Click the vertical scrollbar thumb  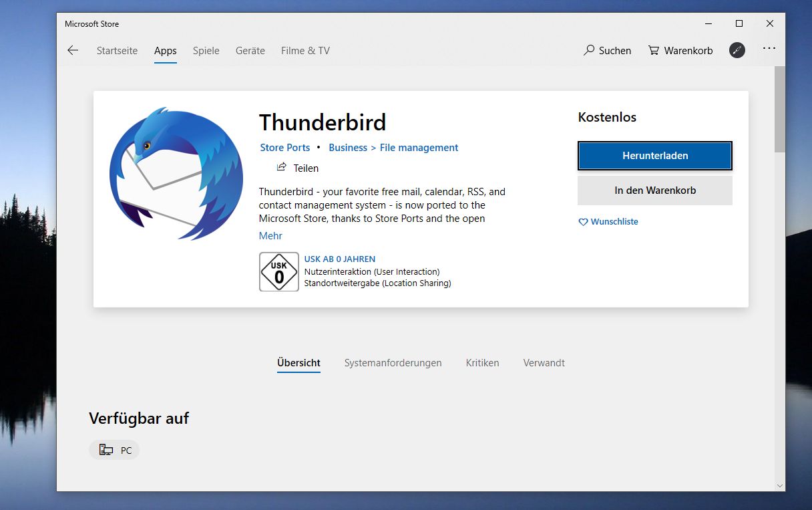point(780,109)
